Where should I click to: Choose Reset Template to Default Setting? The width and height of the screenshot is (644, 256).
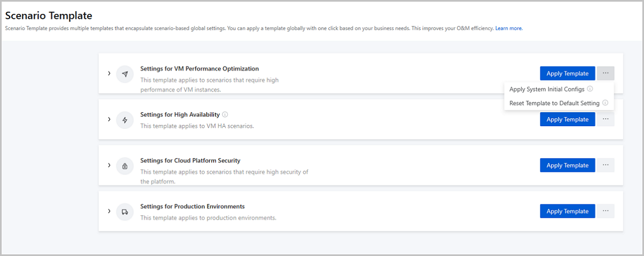click(554, 103)
